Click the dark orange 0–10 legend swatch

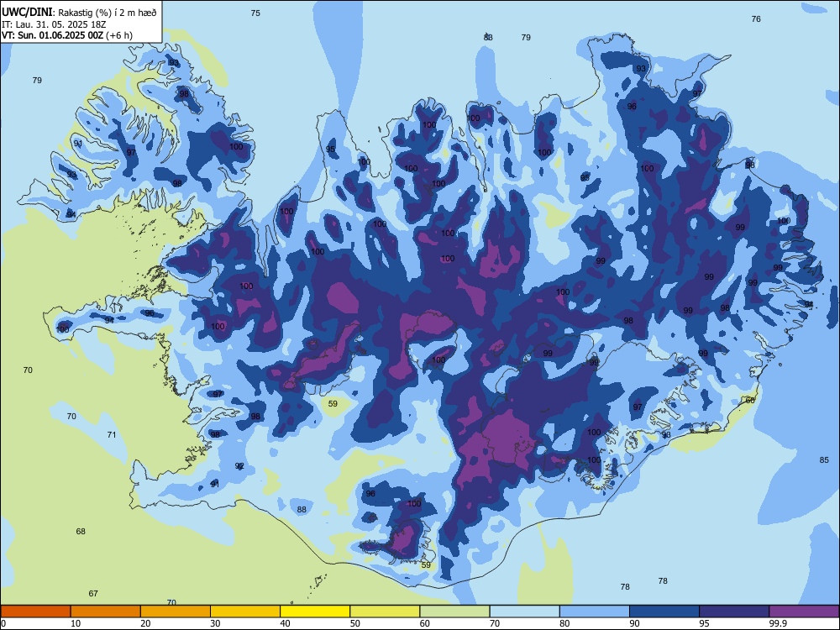(36, 612)
